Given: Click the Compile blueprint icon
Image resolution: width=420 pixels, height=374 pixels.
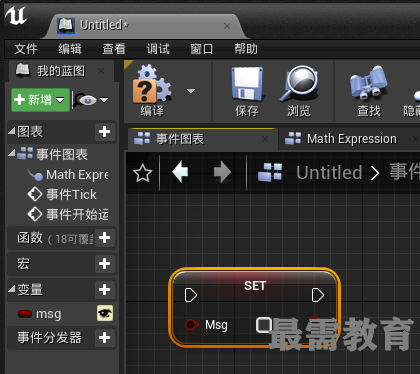Looking at the screenshot, I should (x=152, y=84).
